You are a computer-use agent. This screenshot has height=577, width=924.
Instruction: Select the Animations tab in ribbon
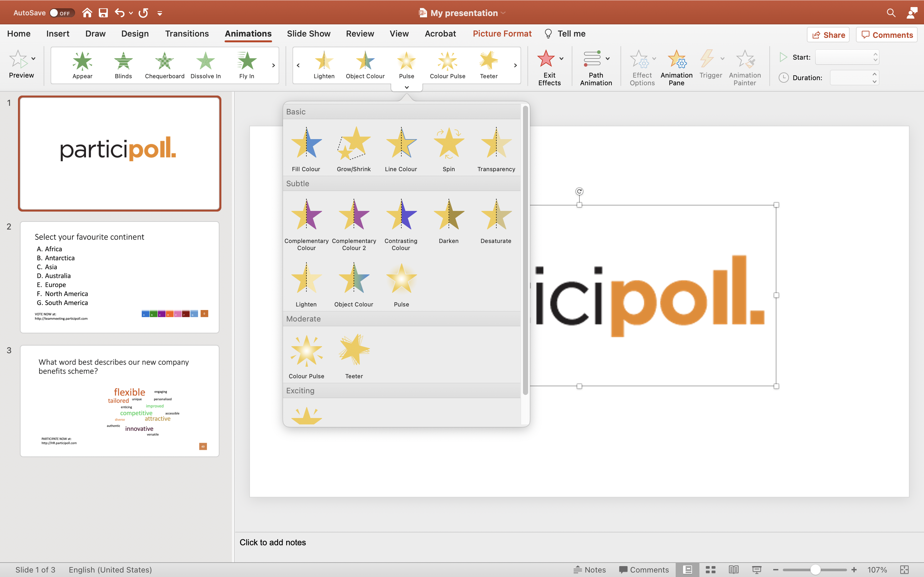point(247,33)
